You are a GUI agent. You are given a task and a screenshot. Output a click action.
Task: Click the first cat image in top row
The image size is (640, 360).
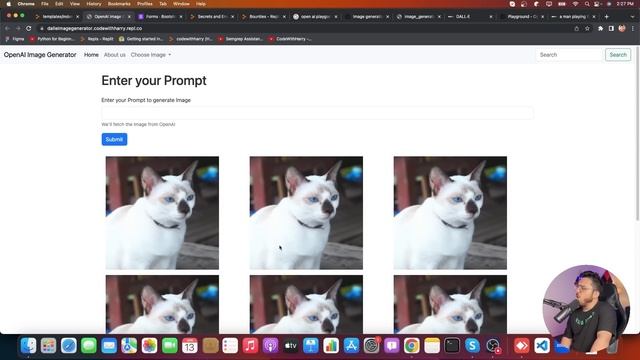point(162,213)
